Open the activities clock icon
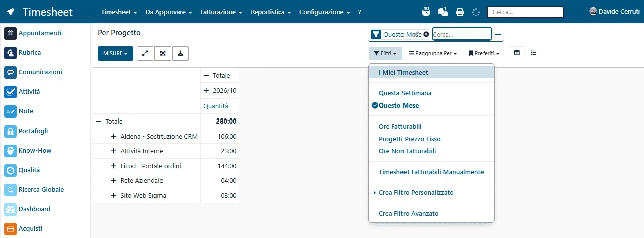This screenshot has height=238, width=644. tap(425, 12)
